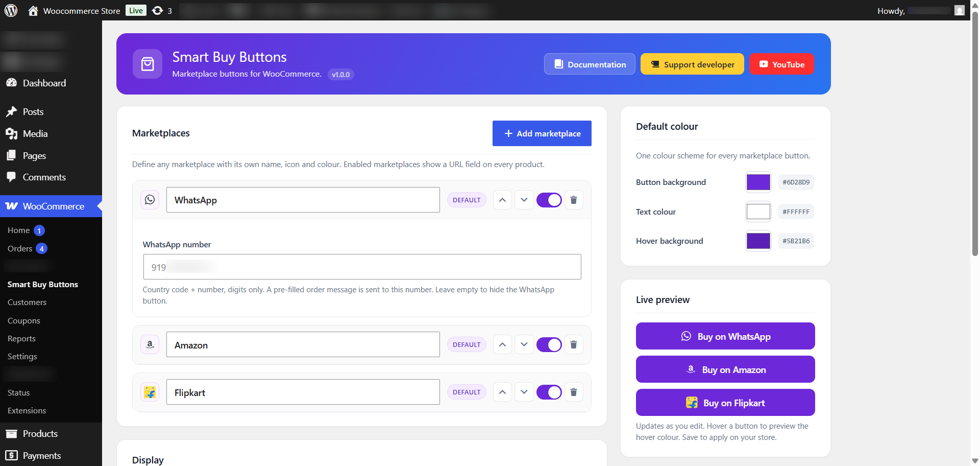Open the YouTube button

[781, 64]
